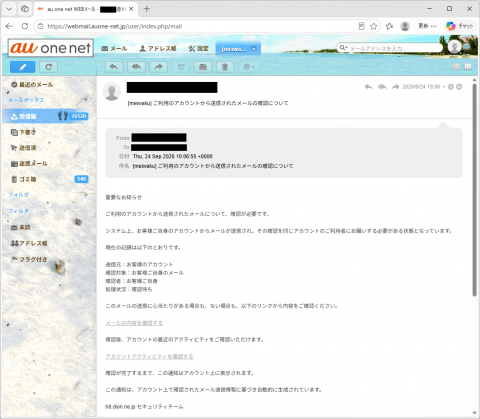Move the mail with the toolbar folder icon
Viewport: 480px width, 419px height.
(x=203, y=67)
